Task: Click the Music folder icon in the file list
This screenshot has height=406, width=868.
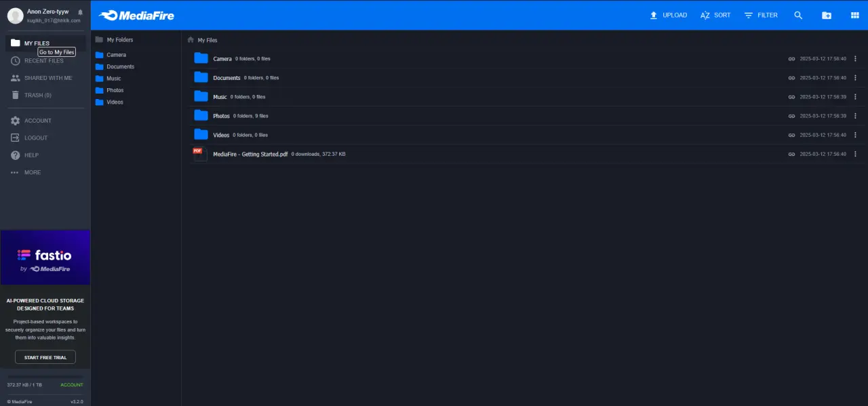Action: [201, 96]
